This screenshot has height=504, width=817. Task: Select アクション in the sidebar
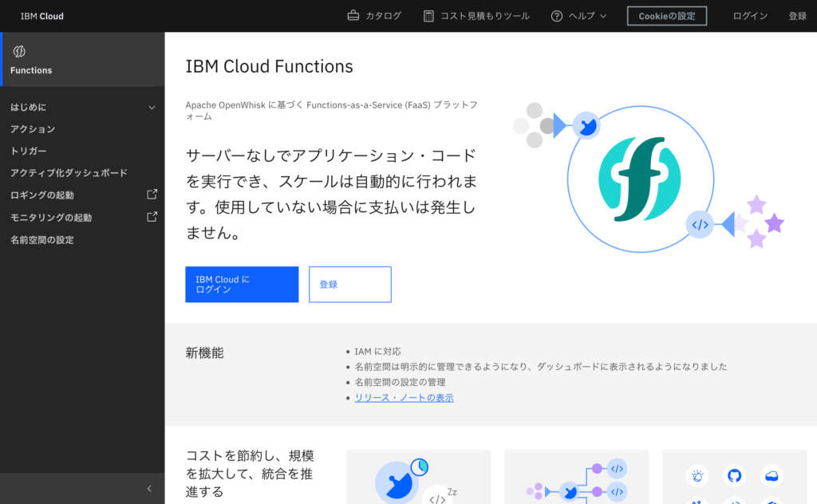click(x=33, y=129)
